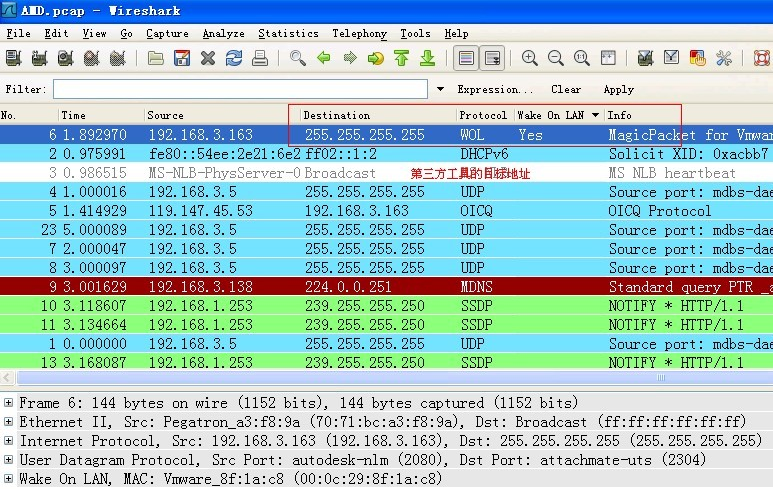774x489 pixels.
Task: Jump to last packet icon
Action: click(x=427, y=58)
